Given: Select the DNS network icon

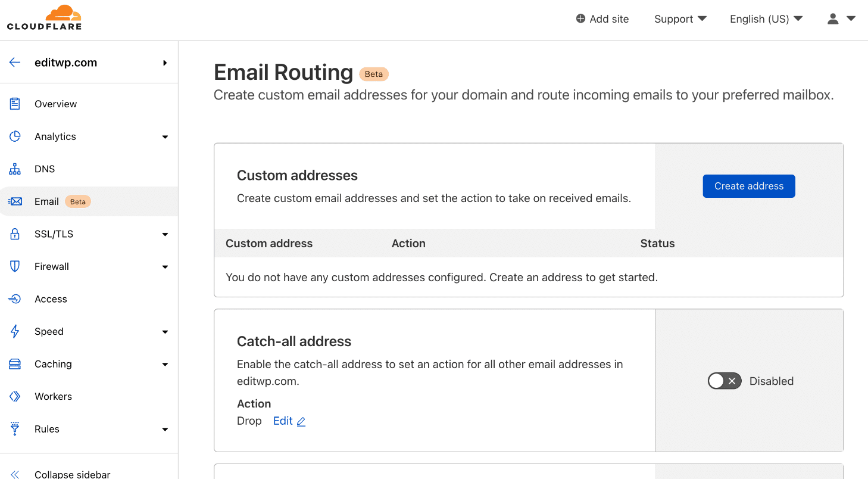Looking at the screenshot, I should point(15,169).
